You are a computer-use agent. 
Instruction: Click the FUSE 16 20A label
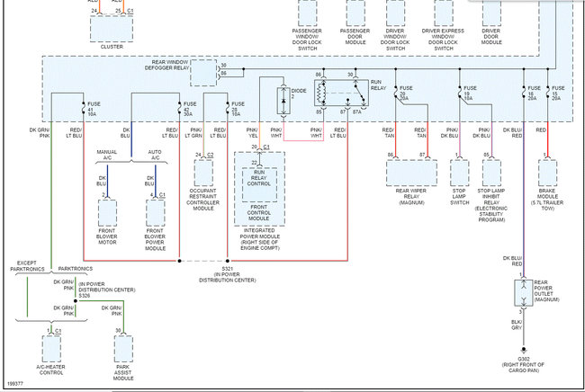(534, 94)
